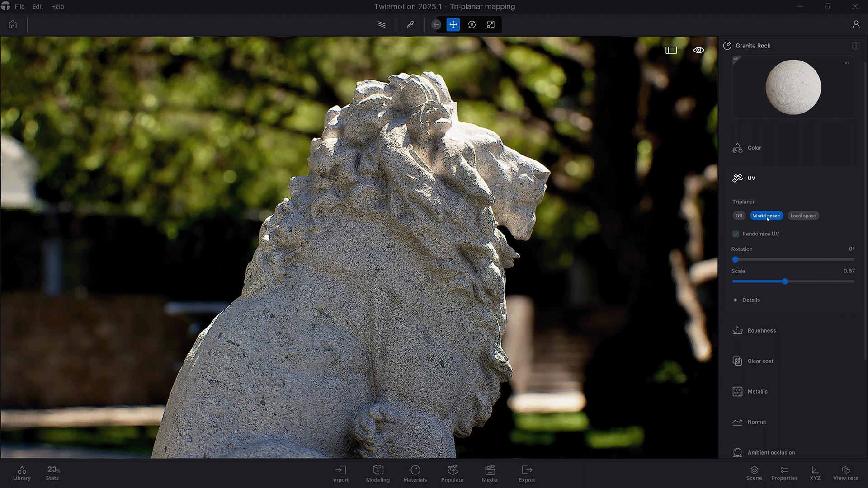
Task: Open the XYZ transform panel
Action: point(815,473)
